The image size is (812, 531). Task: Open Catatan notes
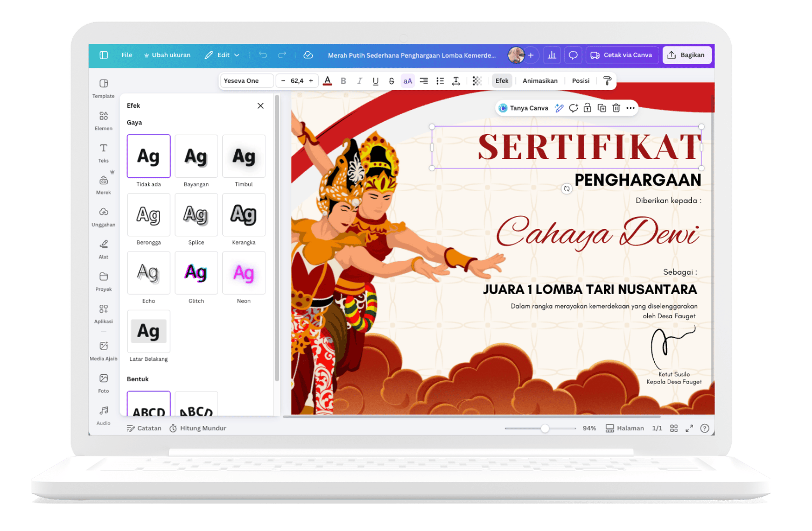144,428
